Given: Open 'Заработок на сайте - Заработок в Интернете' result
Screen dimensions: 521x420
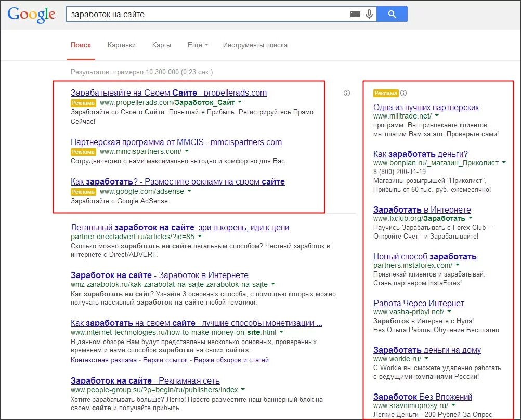Looking at the screenshot, I should (160, 275).
